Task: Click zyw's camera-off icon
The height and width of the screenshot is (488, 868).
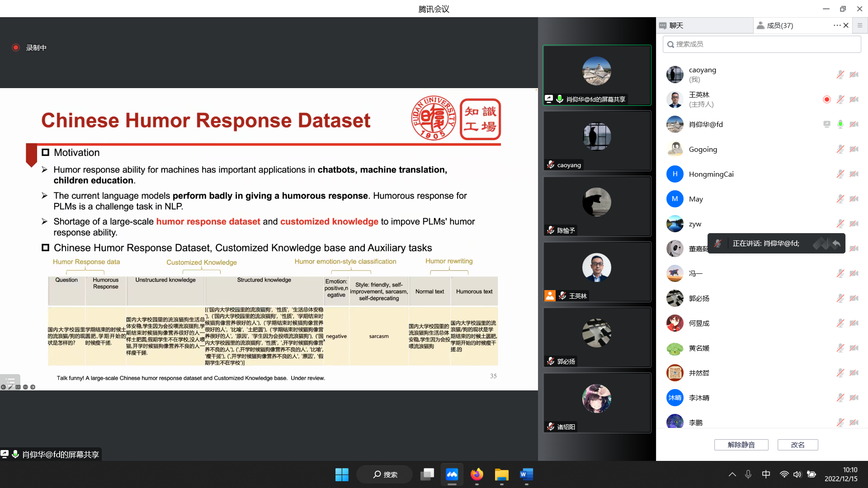Action: (x=854, y=224)
